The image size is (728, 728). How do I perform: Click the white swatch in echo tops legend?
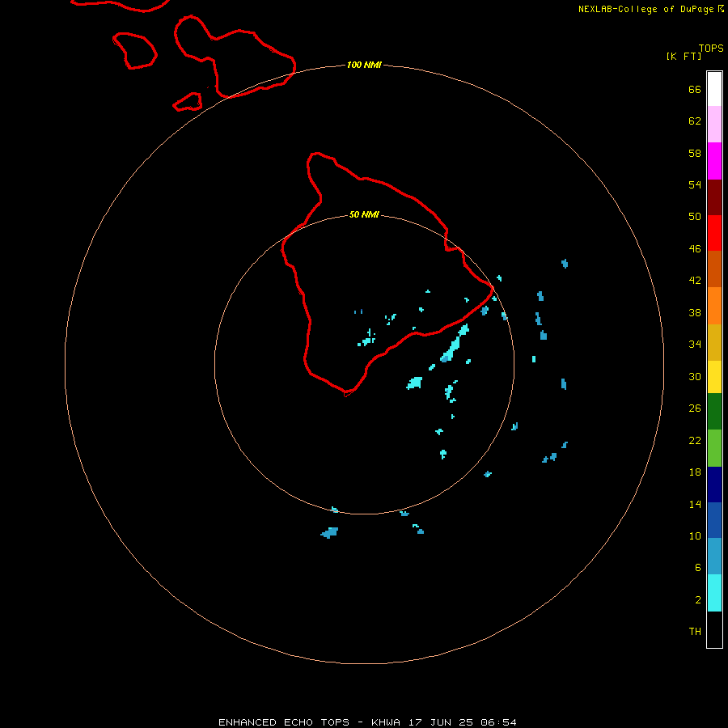714,89
